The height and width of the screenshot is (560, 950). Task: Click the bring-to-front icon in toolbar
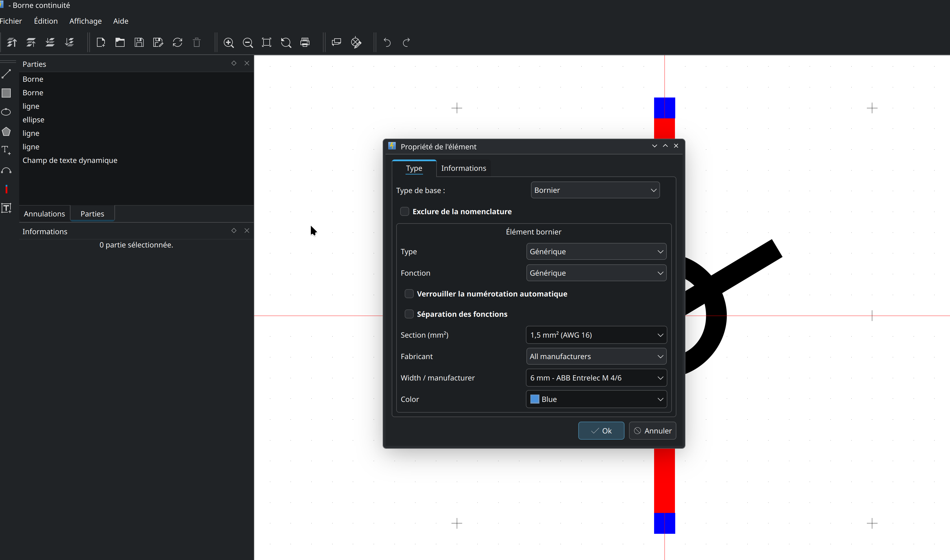[x=12, y=42]
